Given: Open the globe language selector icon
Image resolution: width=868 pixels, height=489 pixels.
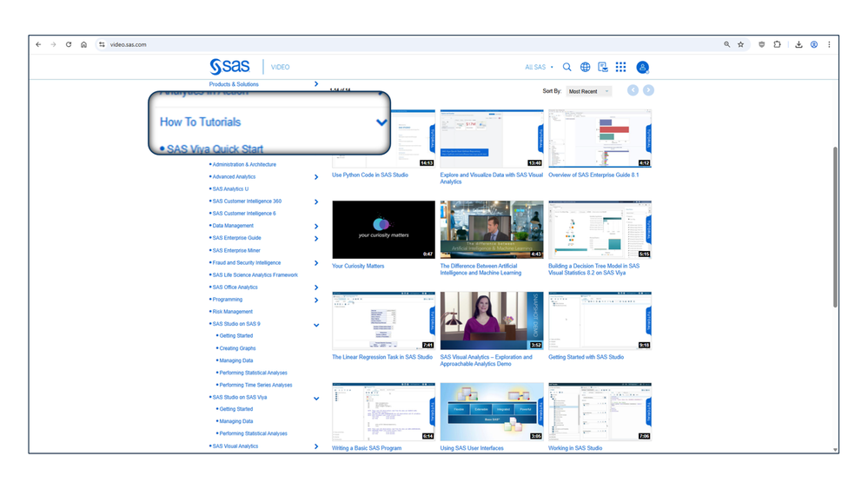Looking at the screenshot, I should [585, 67].
